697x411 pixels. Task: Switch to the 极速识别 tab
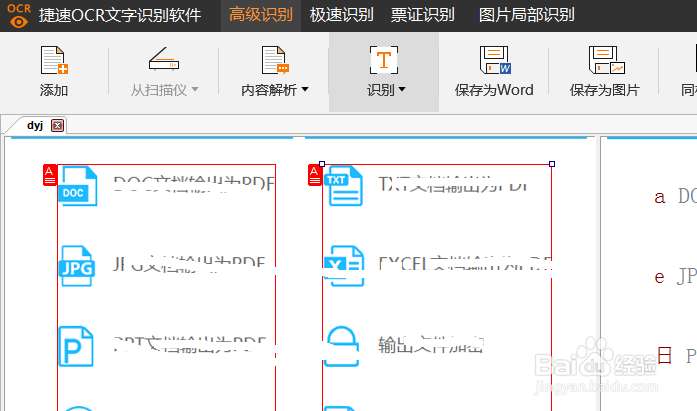coord(341,15)
